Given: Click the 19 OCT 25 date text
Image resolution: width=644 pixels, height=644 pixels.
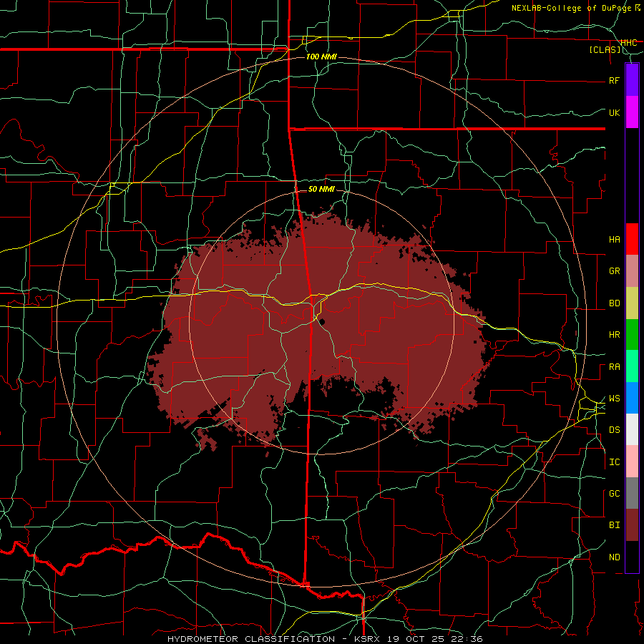Looking at the screenshot, I should [x=417, y=639].
